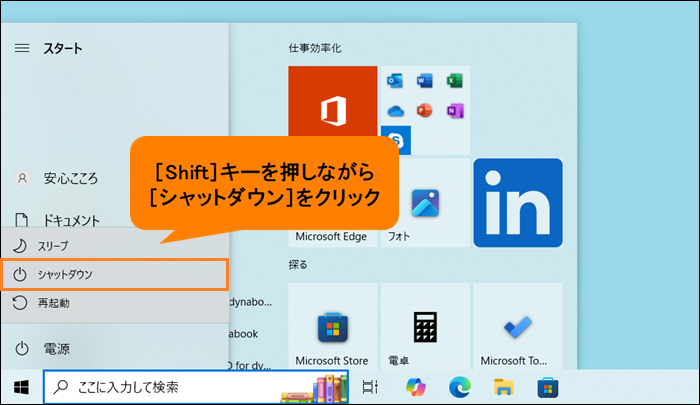Click the Windows Start button
The height and width of the screenshot is (405, 700).
[21, 387]
